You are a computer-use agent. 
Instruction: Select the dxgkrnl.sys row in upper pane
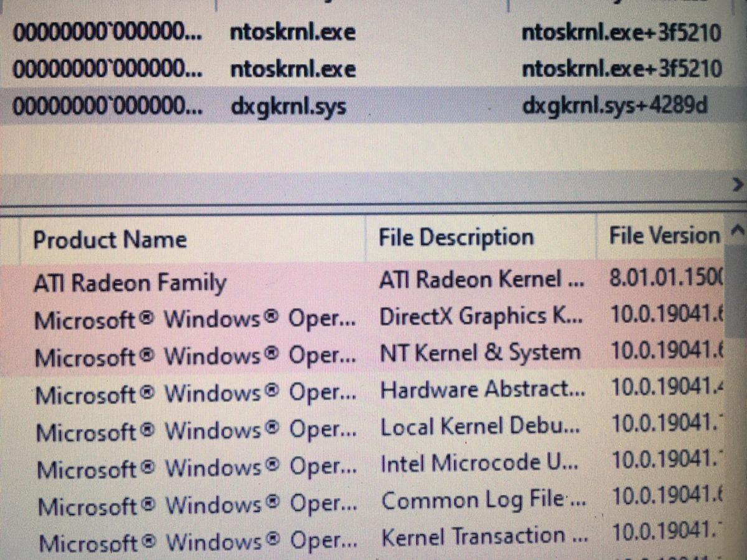pyautogui.click(x=288, y=107)
